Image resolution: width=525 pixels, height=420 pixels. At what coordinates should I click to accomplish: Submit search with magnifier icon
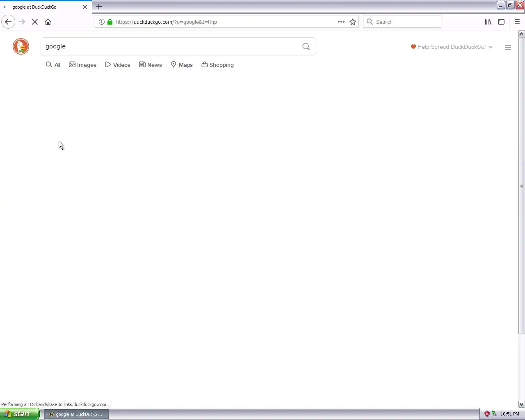pos(306,46)
